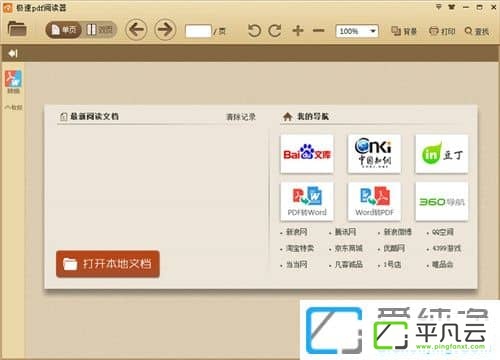Zoom in with the plus icon

(x=298, y=30)
